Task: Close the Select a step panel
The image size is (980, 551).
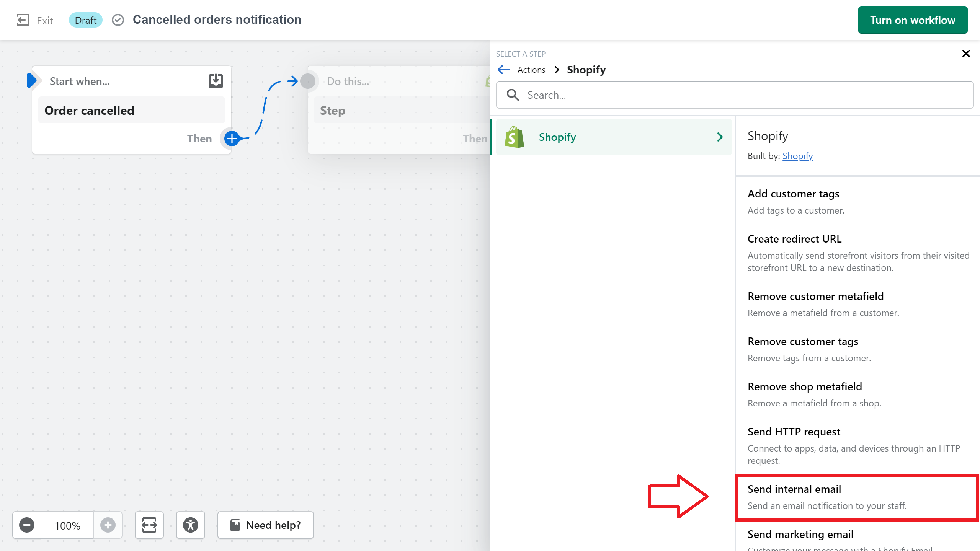Action: [966, 54]
